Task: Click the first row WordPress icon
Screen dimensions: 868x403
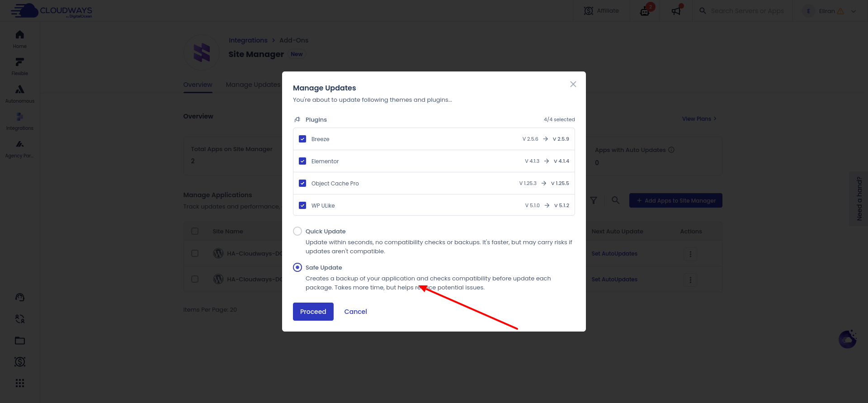Action: (218, 253)
